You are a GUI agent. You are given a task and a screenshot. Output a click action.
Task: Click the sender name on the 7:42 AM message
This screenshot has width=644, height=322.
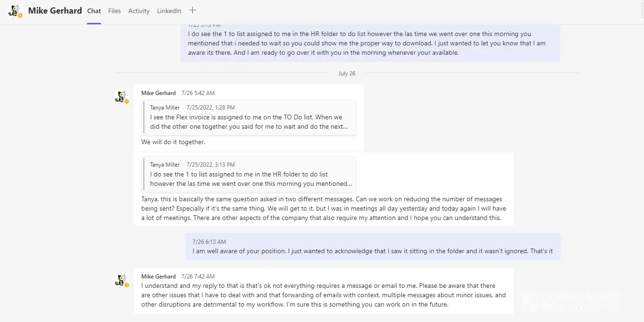click(x=159, y=277)
